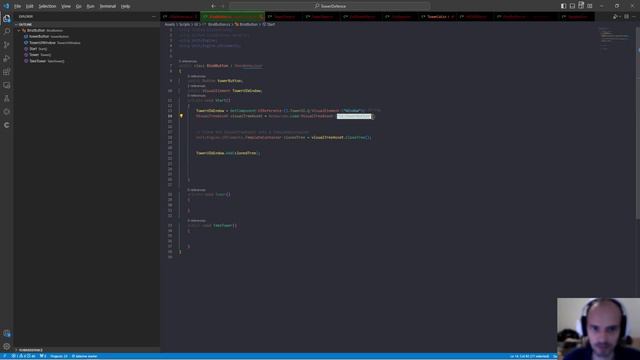
Task: Open the Accounts icon in activity bar
Action: (x=7, y=333)
